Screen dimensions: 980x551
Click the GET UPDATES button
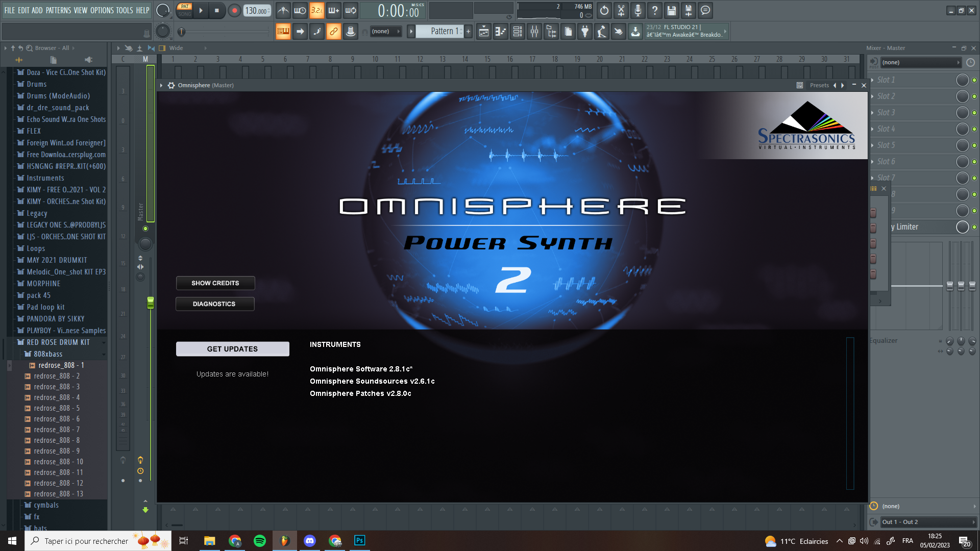(x=233, y=349)
